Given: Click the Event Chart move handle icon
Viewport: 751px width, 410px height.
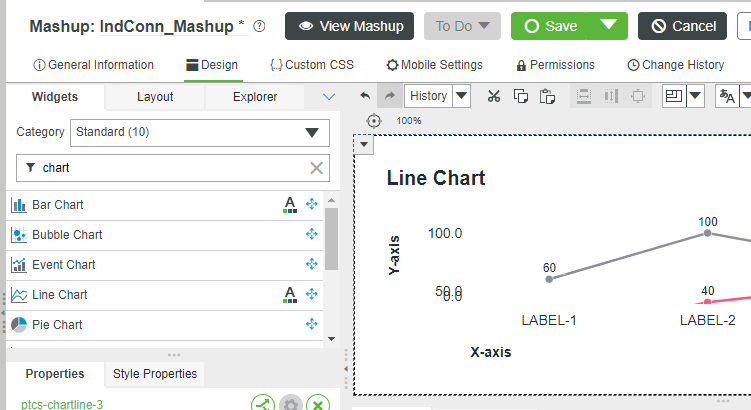Looking at the screenshot, I should pos(312,264).
